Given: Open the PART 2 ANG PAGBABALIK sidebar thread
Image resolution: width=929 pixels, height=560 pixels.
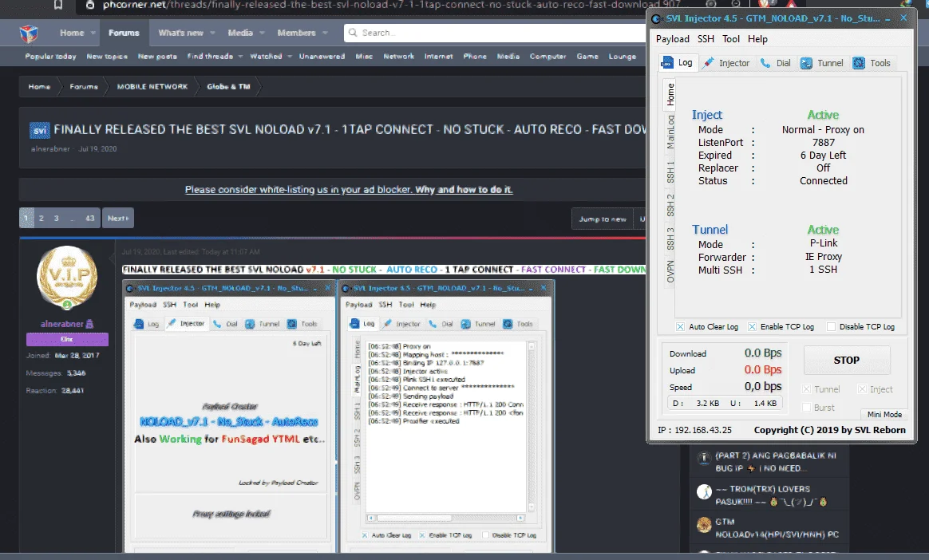Looking at the screenshot, I should [775, 462].
